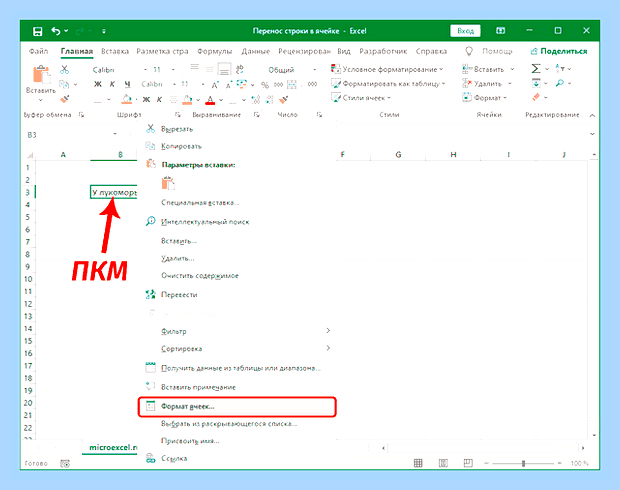Click the Find magnifier icon in Editing group
Viewport: 620px width, 490px height.
click(x=560, y=83)
